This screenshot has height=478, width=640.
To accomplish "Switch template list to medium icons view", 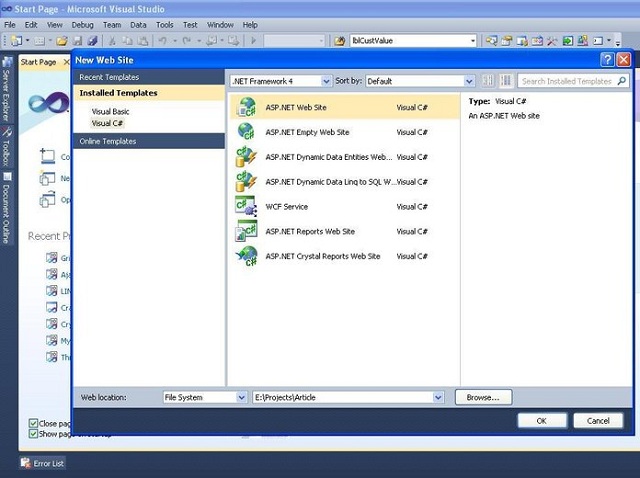I will tap(506, 81).
